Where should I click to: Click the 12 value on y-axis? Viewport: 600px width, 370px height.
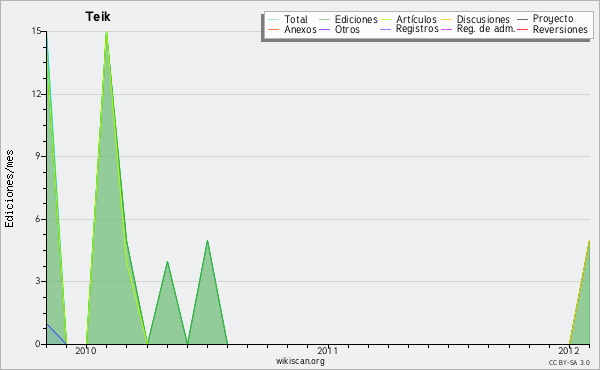coord(36,94)
